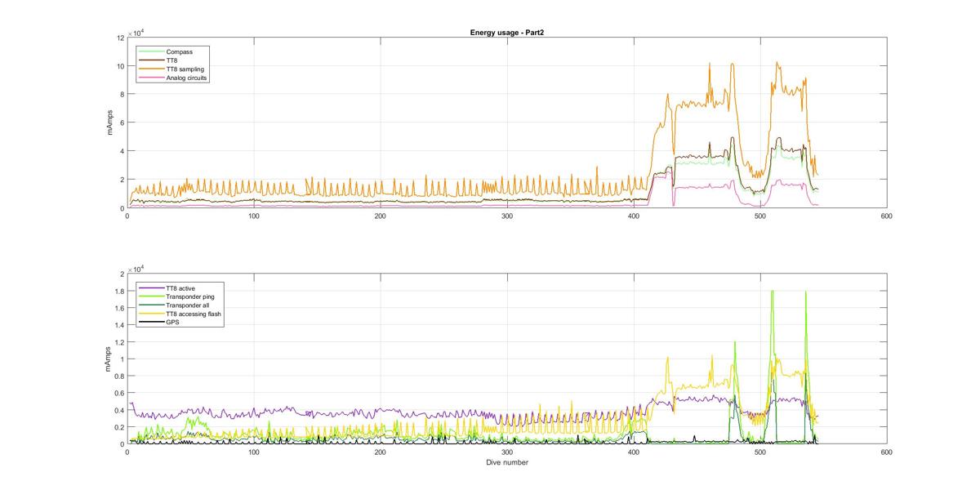Viewport: 980px width, 499px height.
Task: Click the y-axis tick label '12'
Action: click(x=119, y=38)
